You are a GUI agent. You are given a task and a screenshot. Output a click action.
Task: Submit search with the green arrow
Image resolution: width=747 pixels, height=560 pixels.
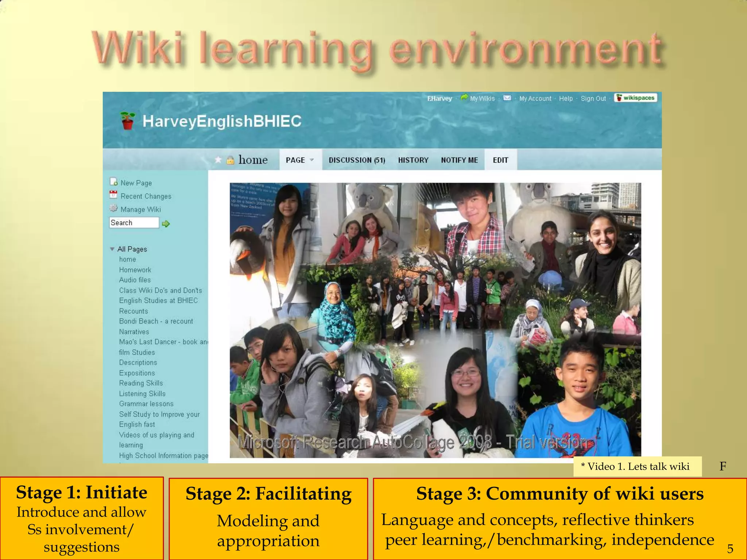166,223
